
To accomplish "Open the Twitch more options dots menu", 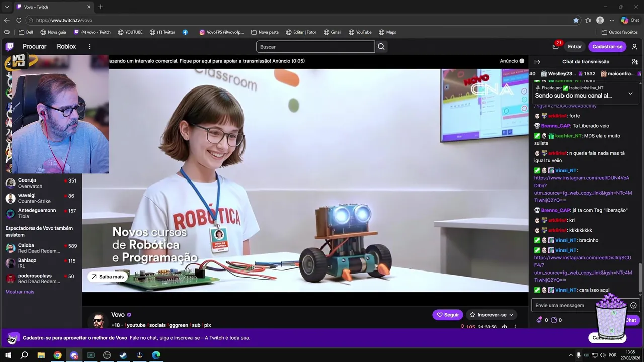I will [90, 47].
